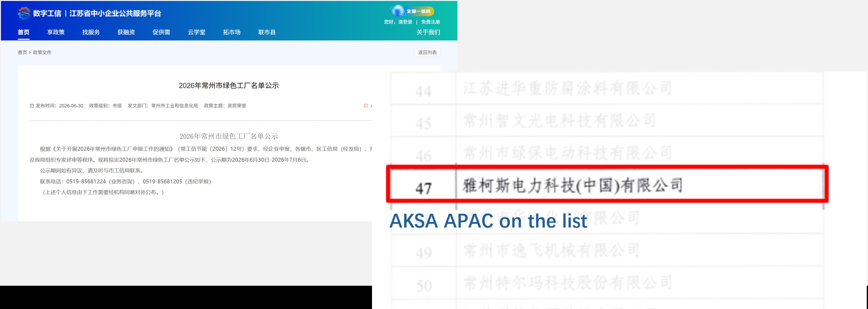
Task: Click the 联系电话 0519-85681224 line
Action: point(125,181)
